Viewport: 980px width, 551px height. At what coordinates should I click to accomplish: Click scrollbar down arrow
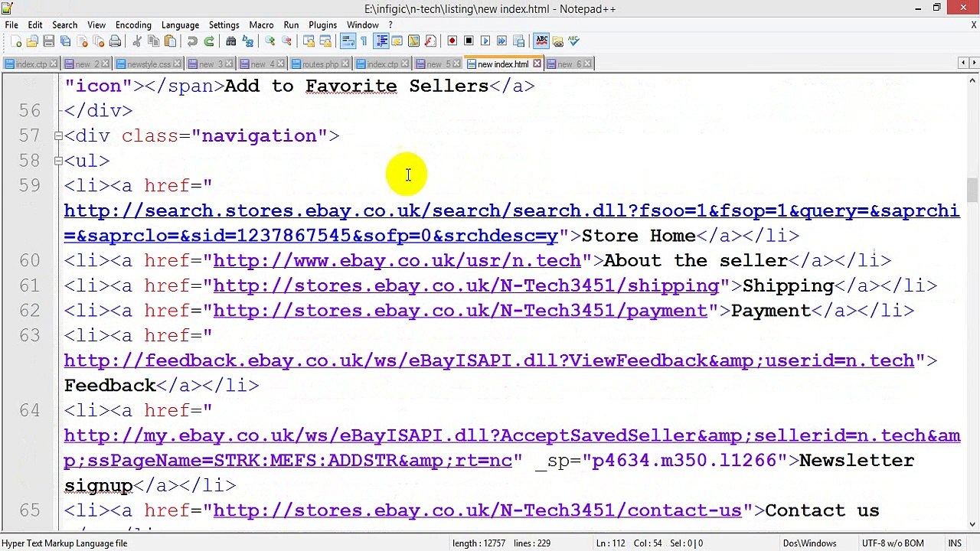click(x=972, y=524)
